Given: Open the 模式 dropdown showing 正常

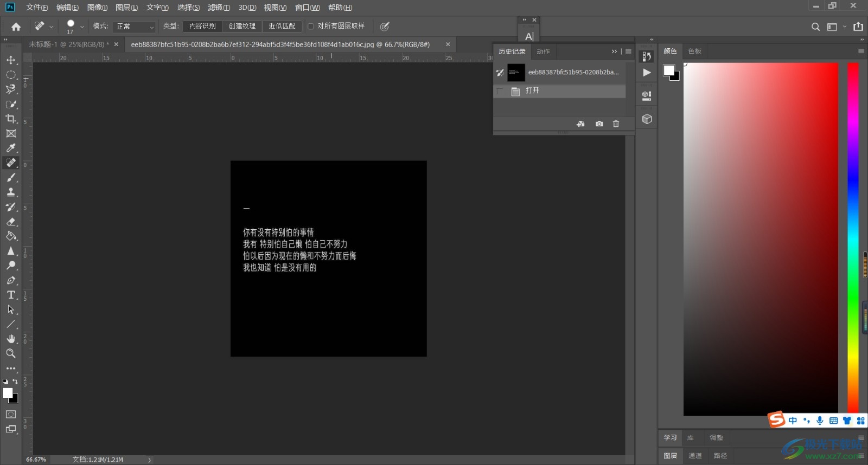Looking at the screenshot, I should pyautogui.click(x=135, y=26).
